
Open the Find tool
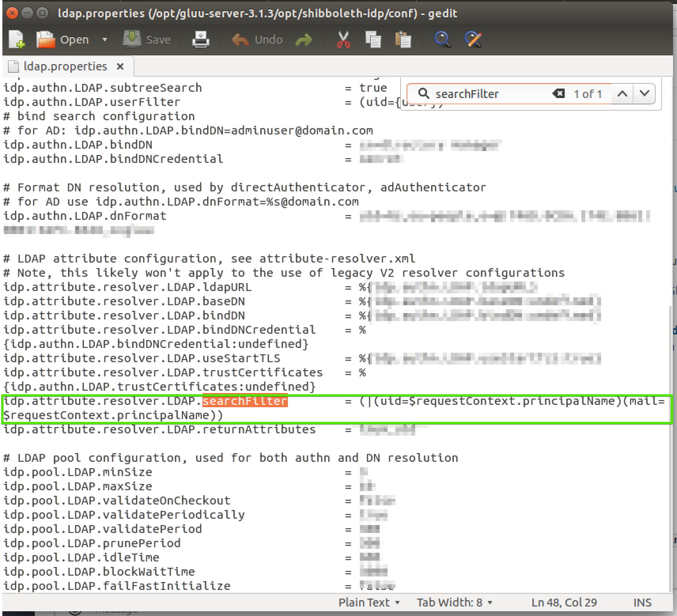coord(442,39)
